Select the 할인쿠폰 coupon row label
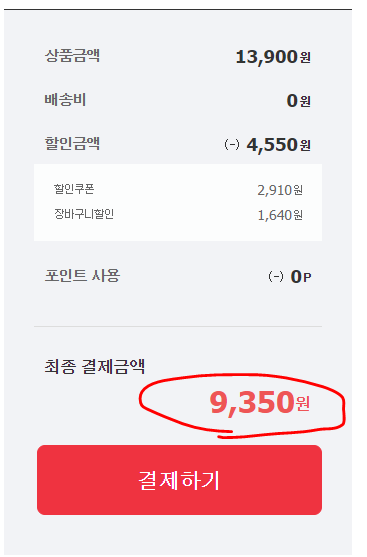Screen dimensions: 367x557 [x=74, y=189]
